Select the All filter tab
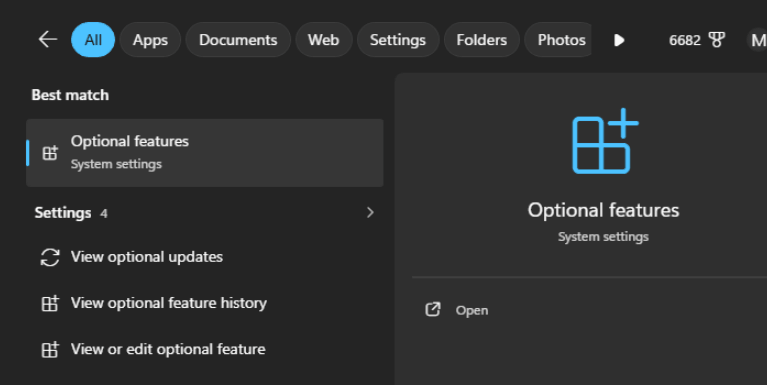Screen dimensions: 767x385 [x=93, y=40]
